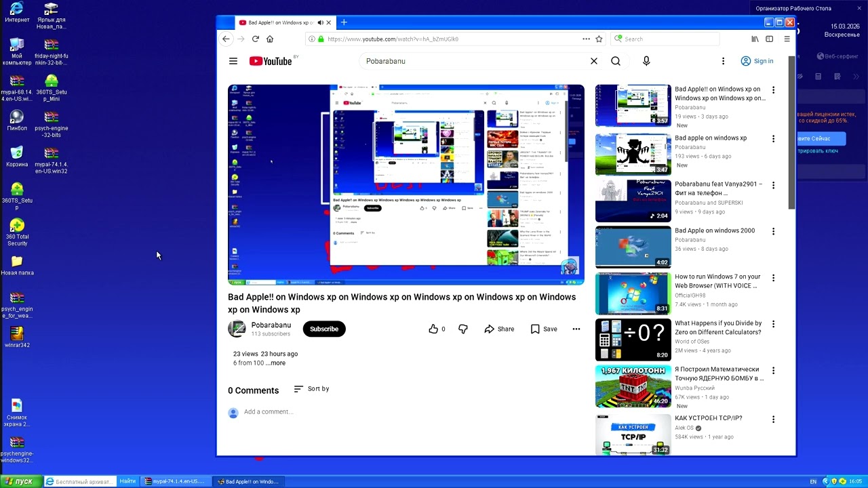868x488 pixels.
Task: Start voice search with the microphone icon
Action: (x=646, y=61)
